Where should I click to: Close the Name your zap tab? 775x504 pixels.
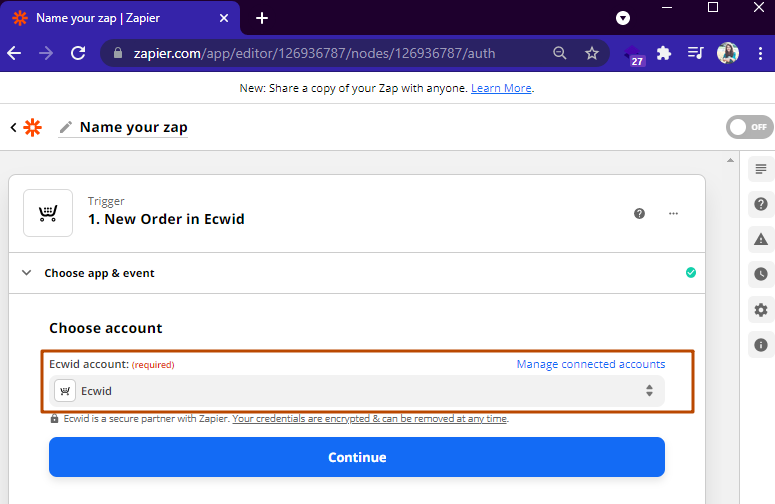[x=224, y=18]
